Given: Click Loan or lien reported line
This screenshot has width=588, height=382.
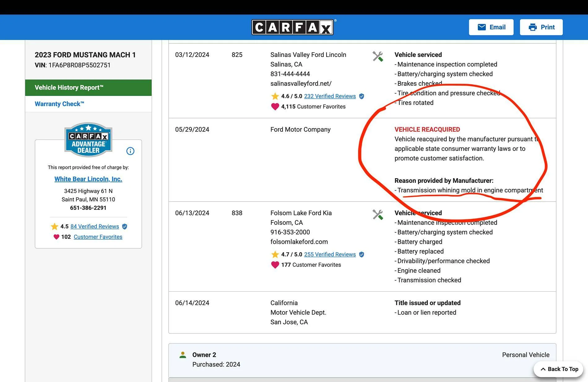Looking at the screenshot, I should click(x=426, y=312).
